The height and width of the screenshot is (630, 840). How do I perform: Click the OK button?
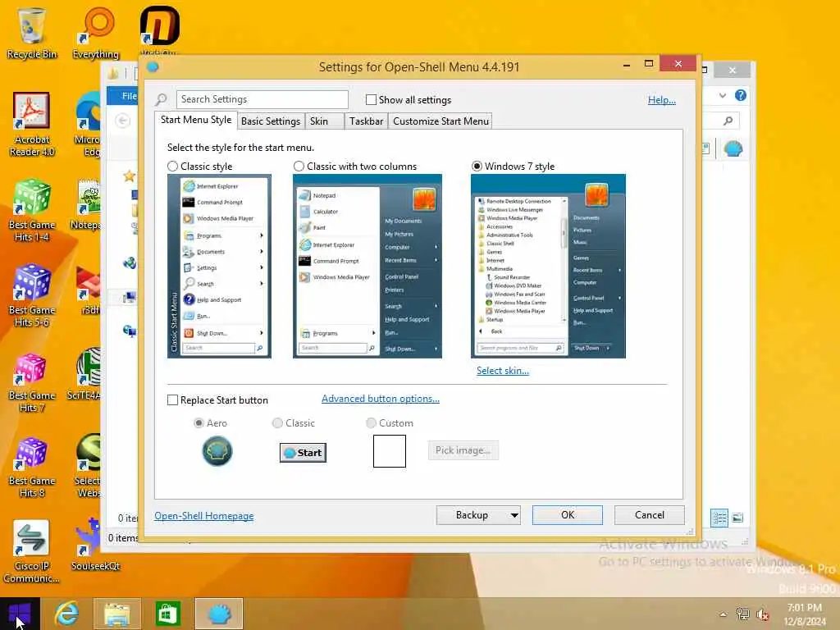568,515
